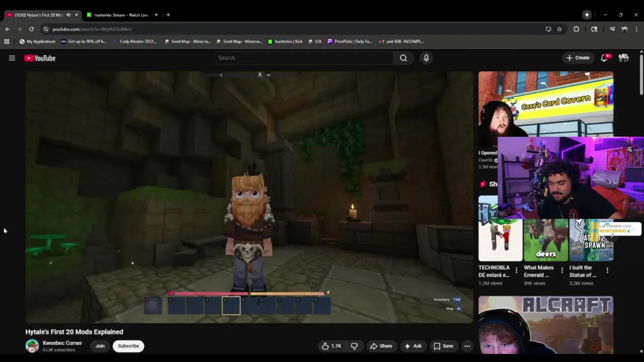The width and height of the screenshot is (644, 362).
Task: Open more actions ellipsis under video
Action: click(x=467, y=346)
